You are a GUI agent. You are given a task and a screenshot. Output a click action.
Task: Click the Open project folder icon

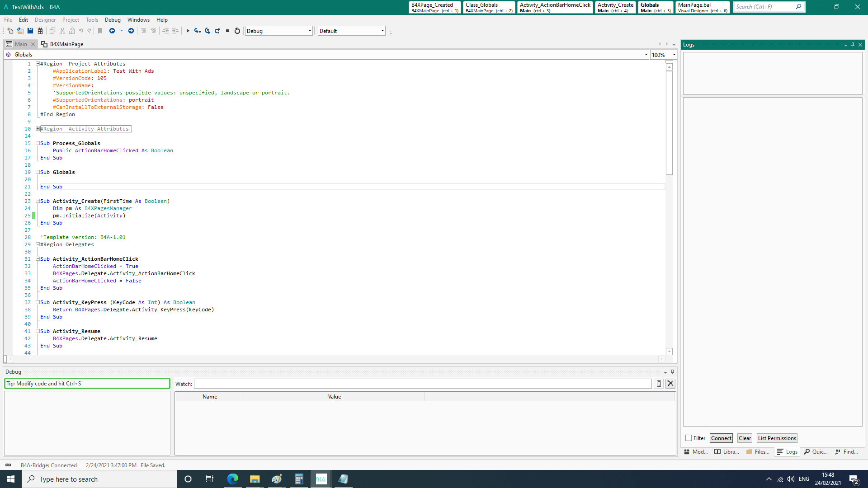pos(20,31)
